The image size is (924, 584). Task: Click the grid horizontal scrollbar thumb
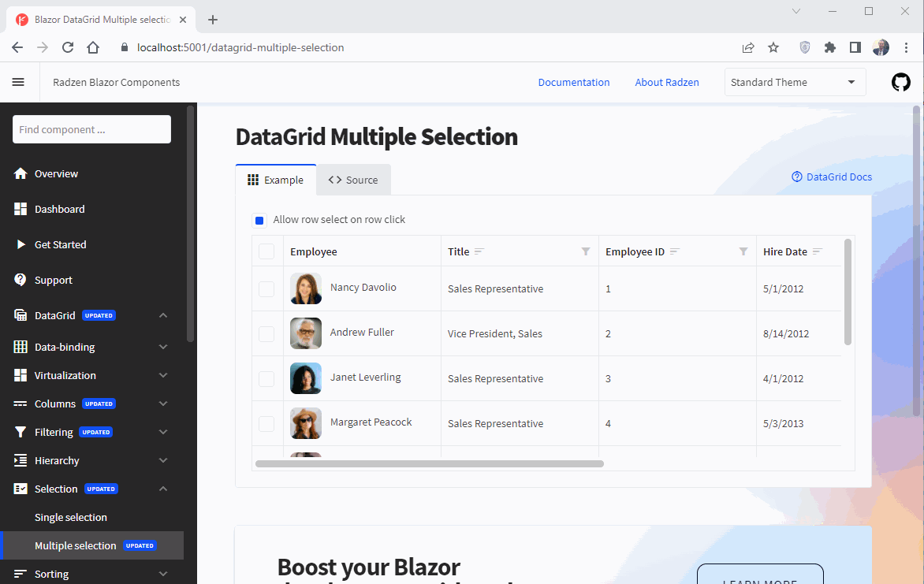(x=430, y=463)
